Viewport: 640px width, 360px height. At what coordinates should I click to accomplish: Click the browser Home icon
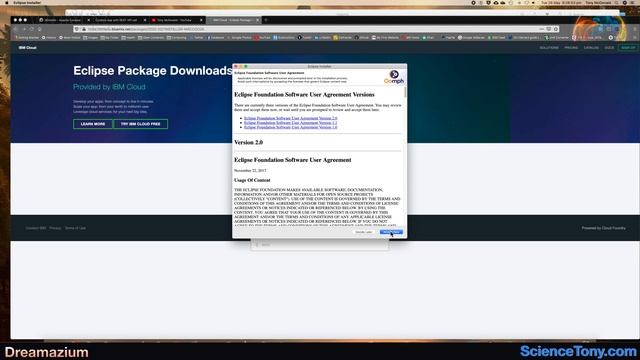40,29
